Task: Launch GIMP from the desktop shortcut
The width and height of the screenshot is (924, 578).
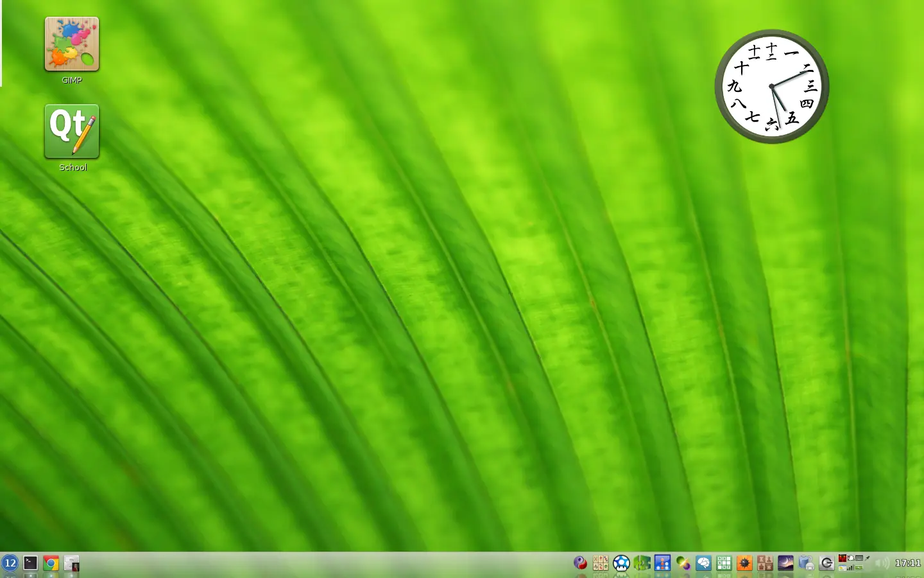Action: click(x=71, y=45)
